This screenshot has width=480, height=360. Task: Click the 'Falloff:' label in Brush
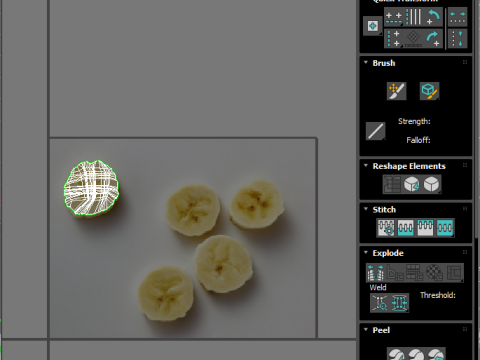tap(418, 140)
